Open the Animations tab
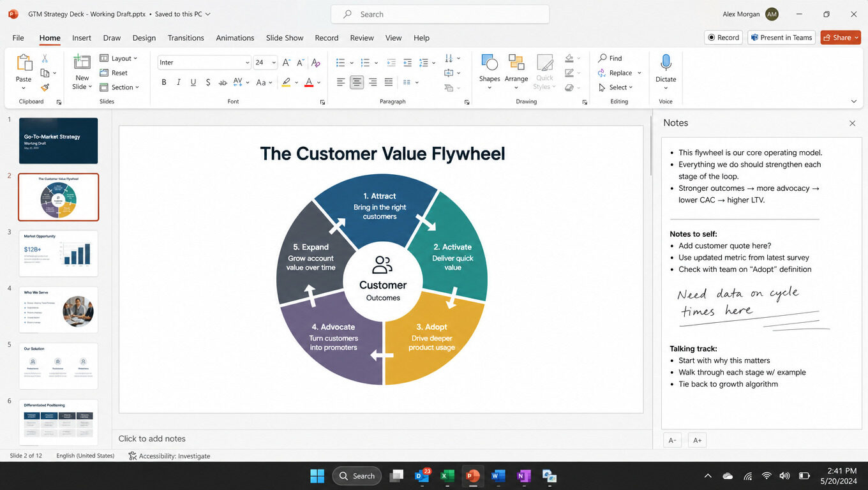The height and width of the screenshot is (490, 868). pos(235,38)
